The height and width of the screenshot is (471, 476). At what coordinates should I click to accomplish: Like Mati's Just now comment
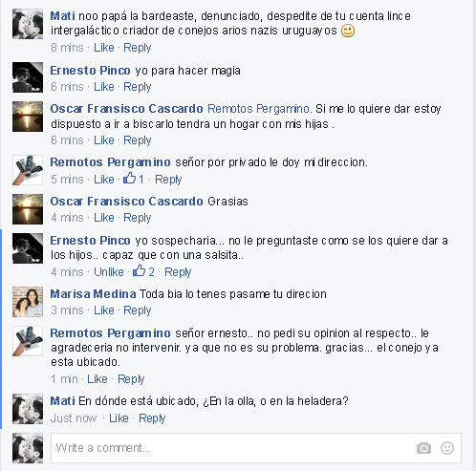[x=119, y=417]
